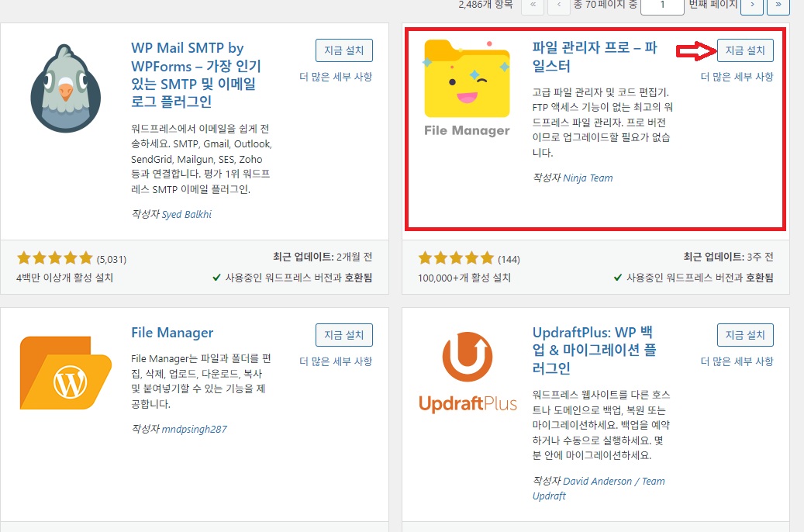The image size is (804, 532).
Task: Install the File Manager plugin
Action: point(343,335)
